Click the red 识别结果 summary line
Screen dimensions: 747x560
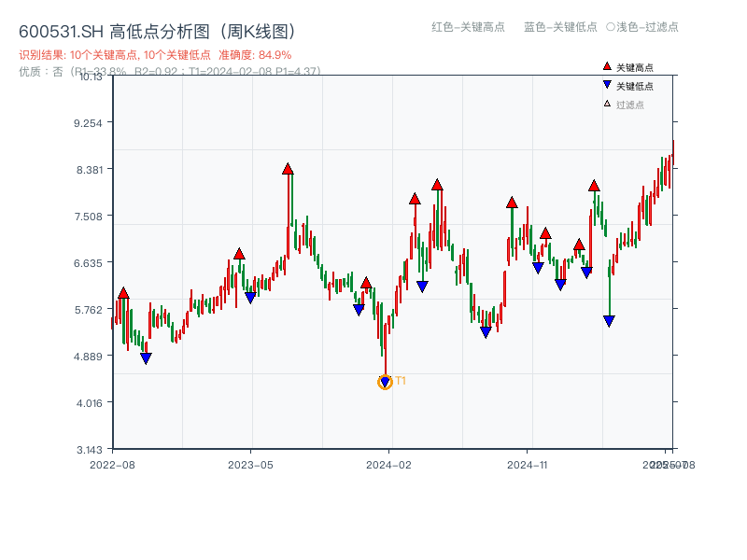[155, 55]
